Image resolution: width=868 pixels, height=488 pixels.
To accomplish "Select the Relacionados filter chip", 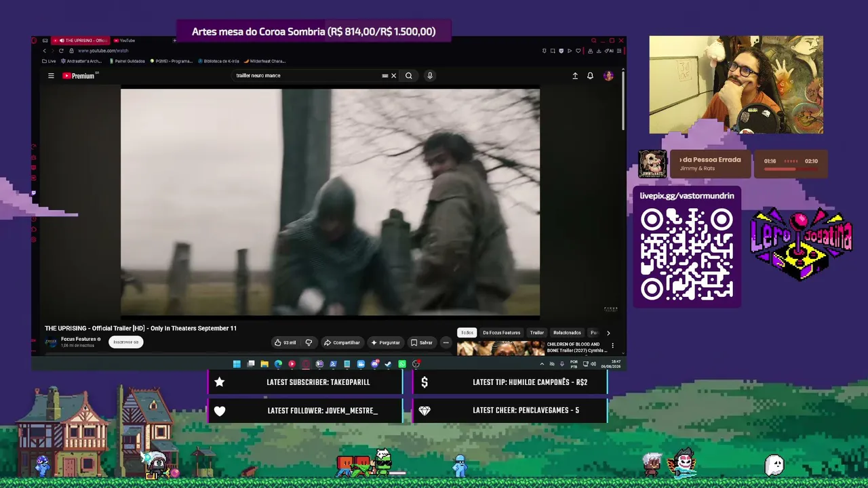I will pyautogui.click(x=567, y=333).
